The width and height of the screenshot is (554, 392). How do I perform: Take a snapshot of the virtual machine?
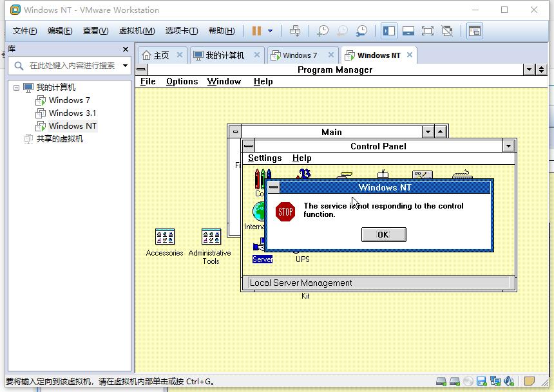tap(322, 31)
